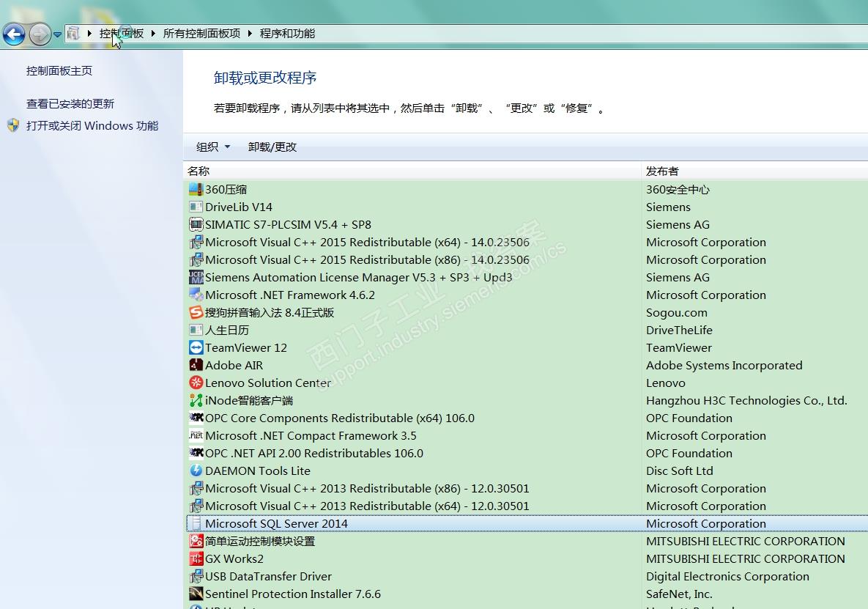Click publisher Digital Electronics Corporation cell
This screenshot has width=868, height=609.
coord(727,576)
